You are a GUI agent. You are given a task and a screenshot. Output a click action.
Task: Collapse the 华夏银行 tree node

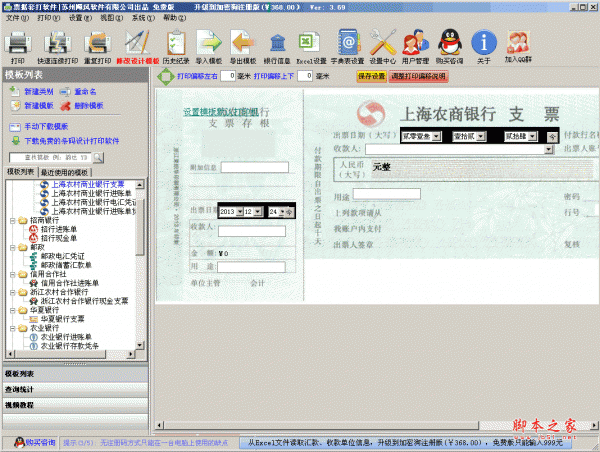(x=12, y=310)
